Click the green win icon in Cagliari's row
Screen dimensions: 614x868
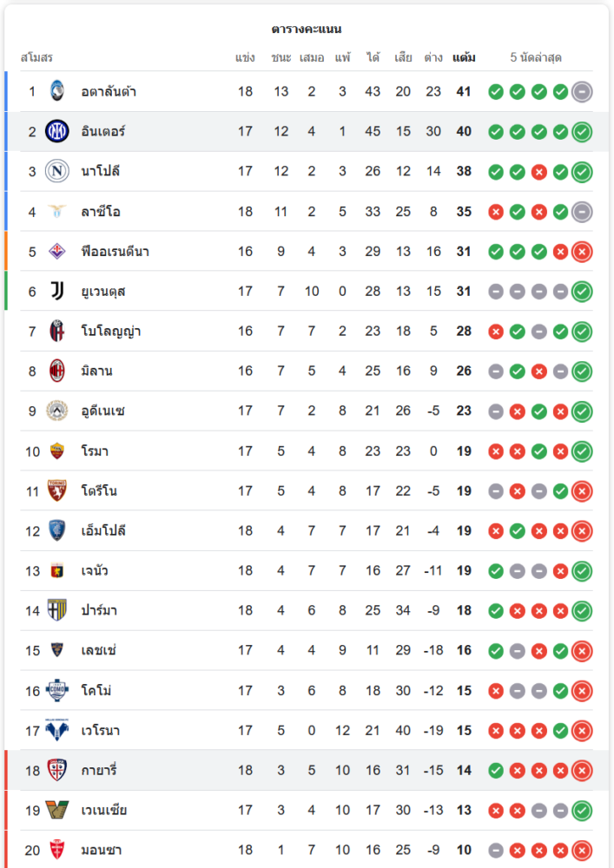click(496, 770)
